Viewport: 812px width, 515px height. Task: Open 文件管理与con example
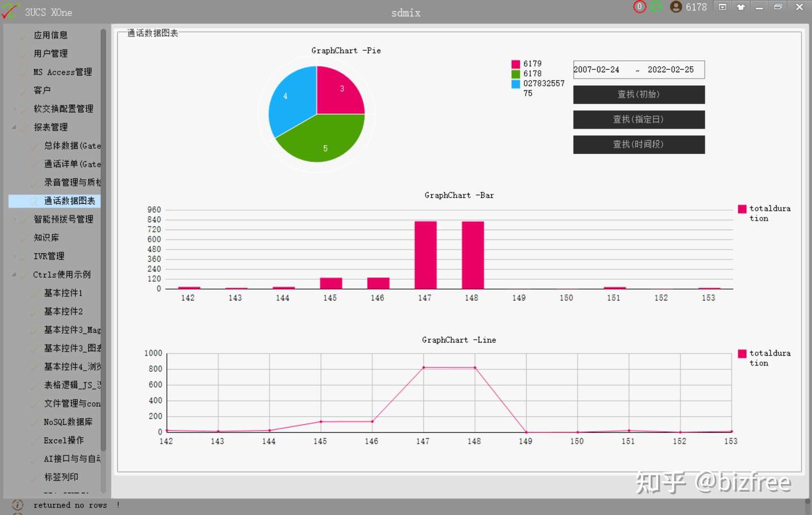(x=72, y=403)
